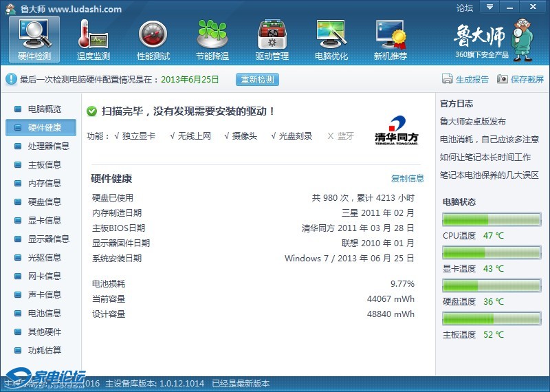550x392 pixels.
Task: Click the 电脑优化 optimization icon
Action: 331,34
